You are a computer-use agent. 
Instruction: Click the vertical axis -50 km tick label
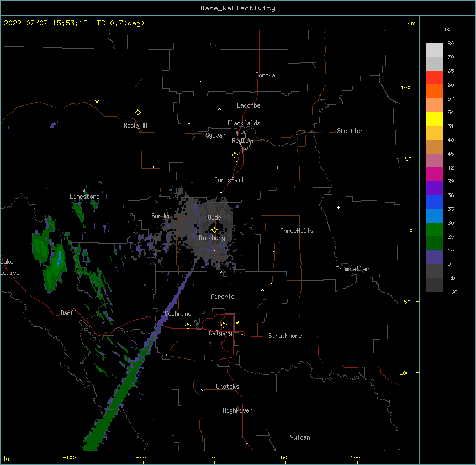tap(405, 302)
